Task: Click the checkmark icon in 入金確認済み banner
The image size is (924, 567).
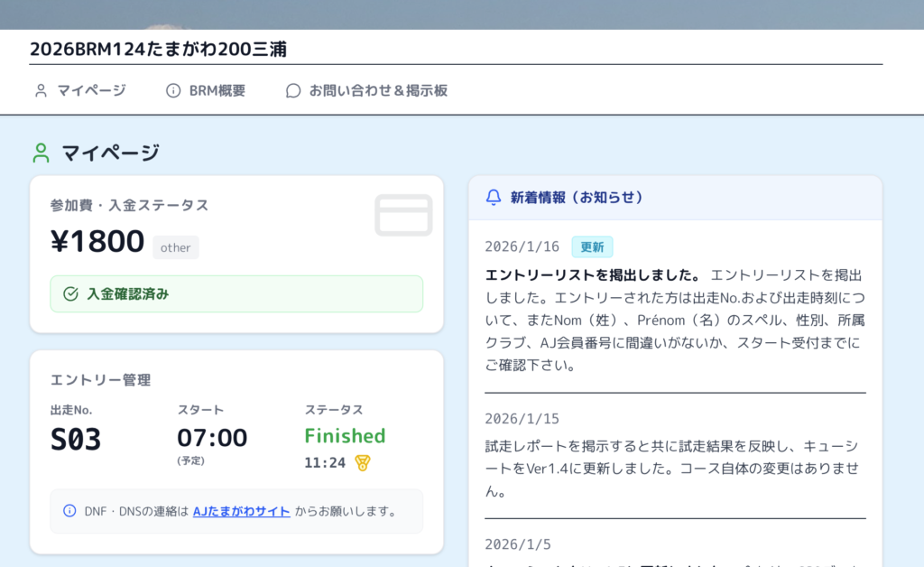Action: point(70,293)
